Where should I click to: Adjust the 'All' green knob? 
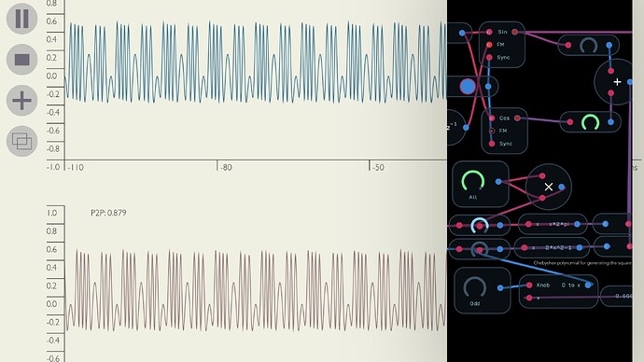(x=472, y=181)
